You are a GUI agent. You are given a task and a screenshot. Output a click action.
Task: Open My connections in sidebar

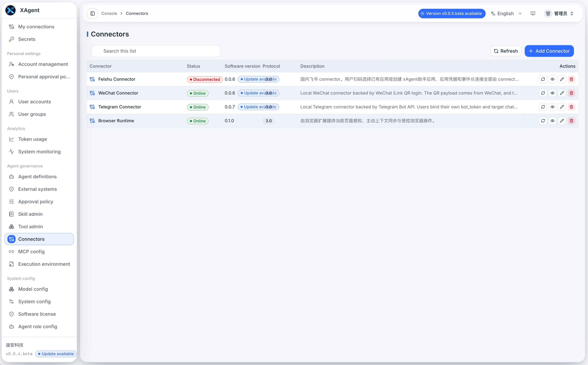click(39, 27)
